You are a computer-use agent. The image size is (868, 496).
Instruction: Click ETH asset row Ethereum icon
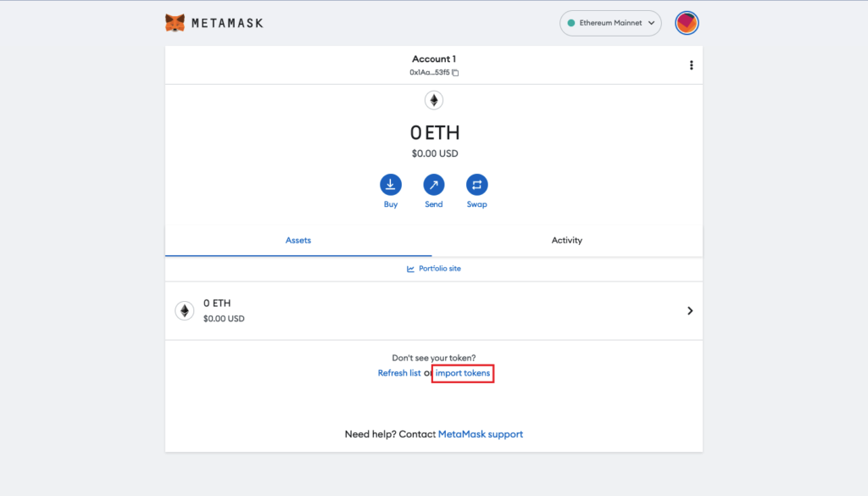(x=184, y=310)
